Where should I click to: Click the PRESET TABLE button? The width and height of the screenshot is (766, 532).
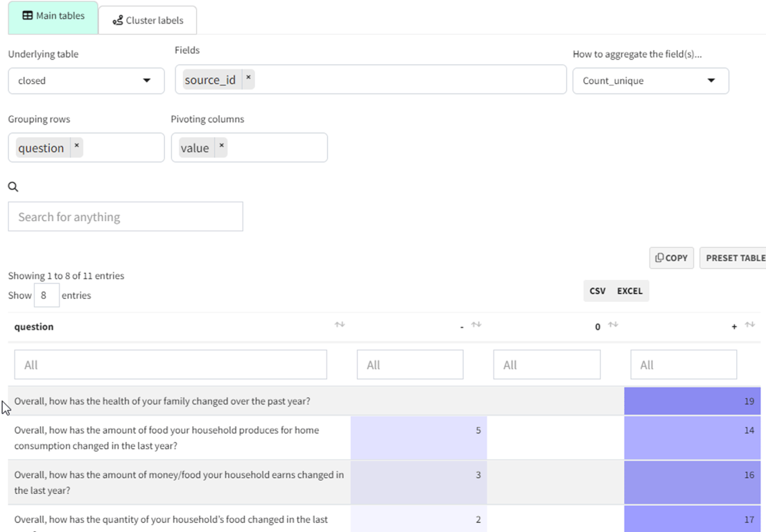pos(734,258)
